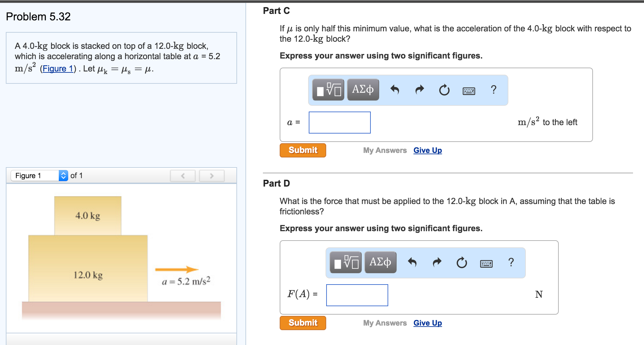Viewport: 644px width, 345px height.
Task: Click undo arrow in Part C toolbar
Action: 395,90
